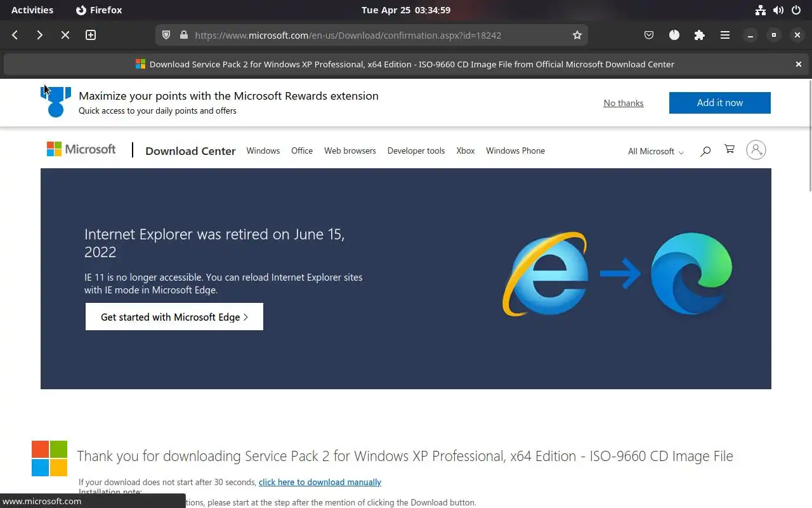
Task: Click the Microsoft Rewards medal icon
Action: click(x=56, y=101)
